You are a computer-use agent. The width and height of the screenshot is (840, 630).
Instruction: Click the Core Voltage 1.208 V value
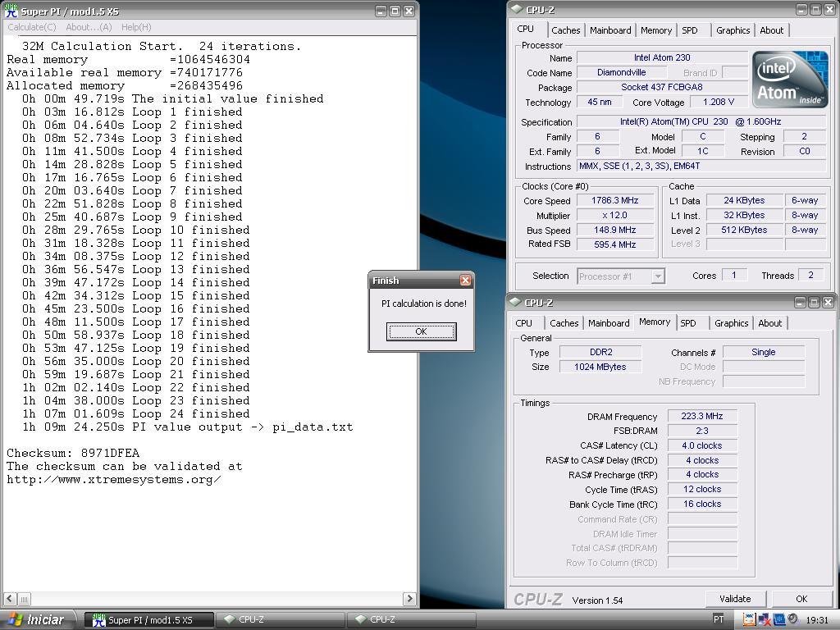tap(719, 102)
